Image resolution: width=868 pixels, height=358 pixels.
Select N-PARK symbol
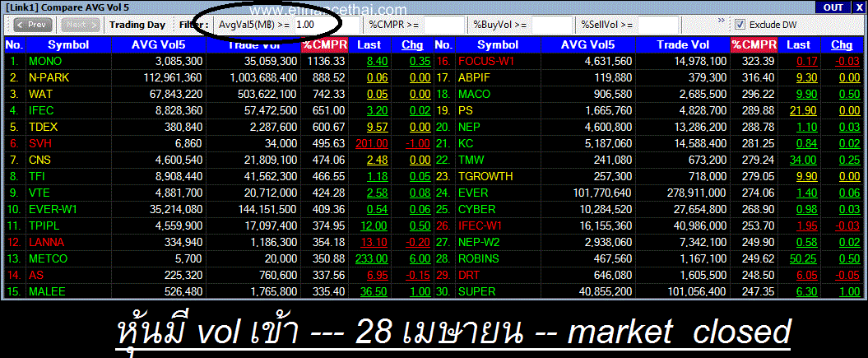point(49,78)
